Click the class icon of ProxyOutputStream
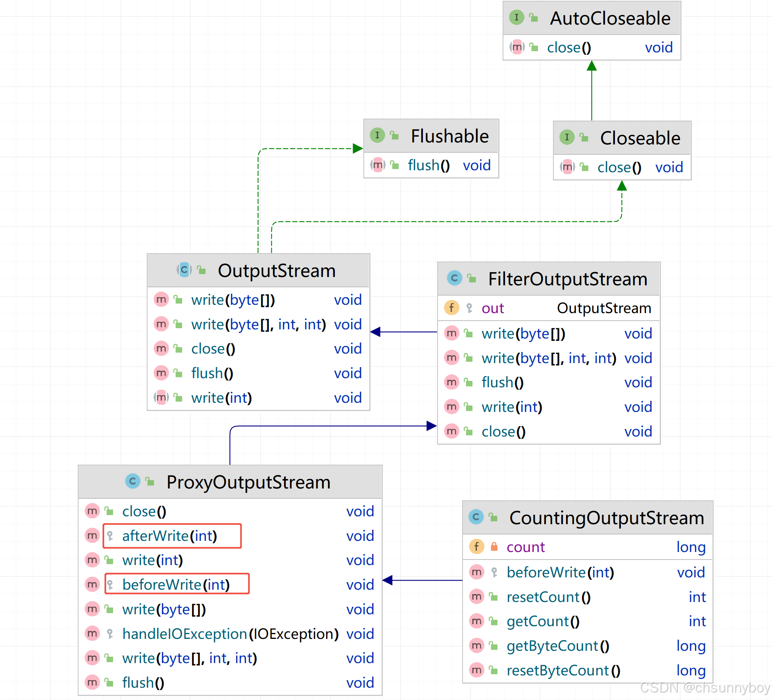The height and width of the screenshot is (700, 772). pyautogui.click(x=133, y=481)
